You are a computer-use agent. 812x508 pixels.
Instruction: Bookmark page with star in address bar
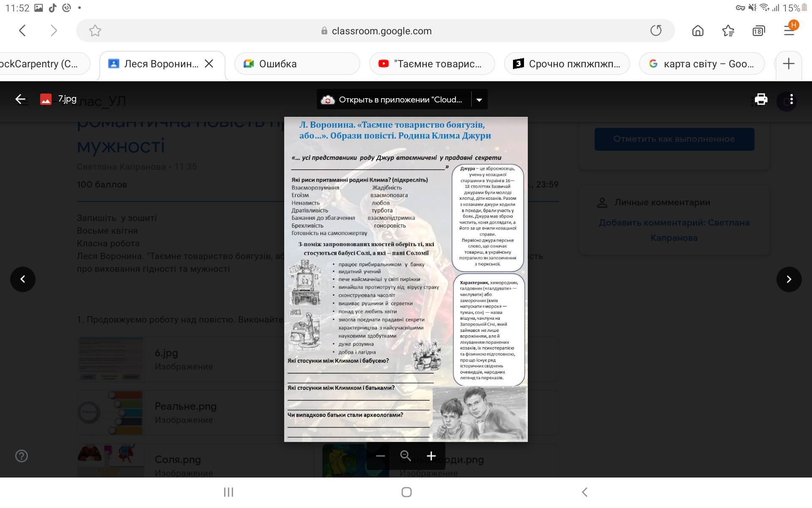pos(95,30)
